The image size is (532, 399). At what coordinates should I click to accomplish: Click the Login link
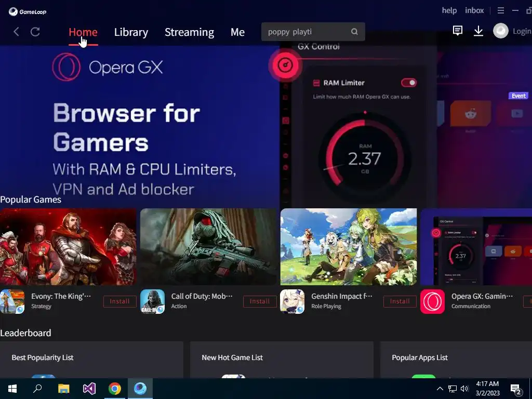pos(522,31)
